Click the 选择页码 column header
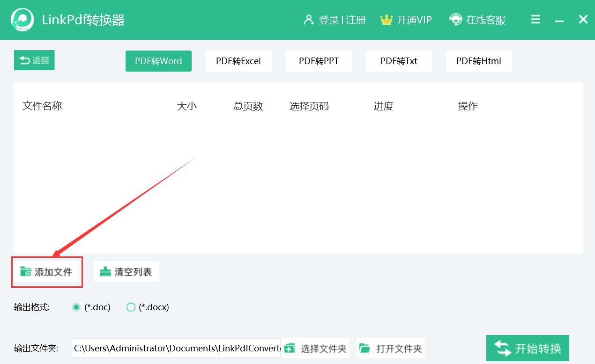Viewport: 595px width, 364px height. click(x=309, y=106)
